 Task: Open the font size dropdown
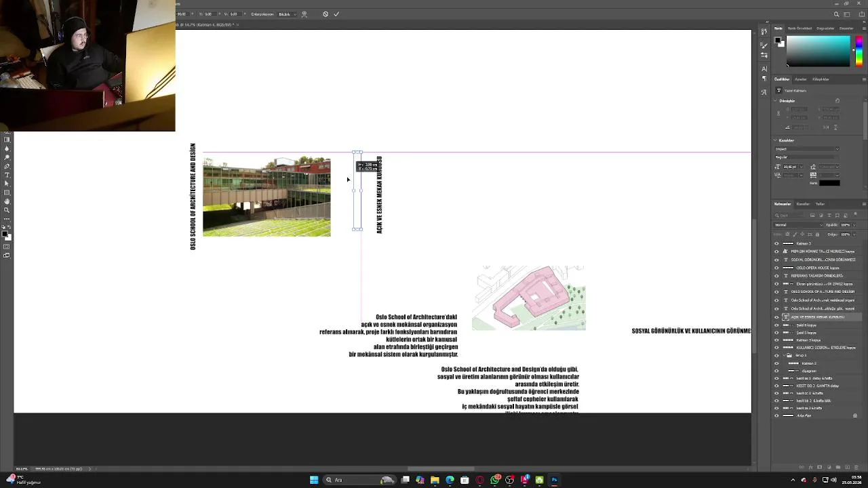click(x=800, y=167)
